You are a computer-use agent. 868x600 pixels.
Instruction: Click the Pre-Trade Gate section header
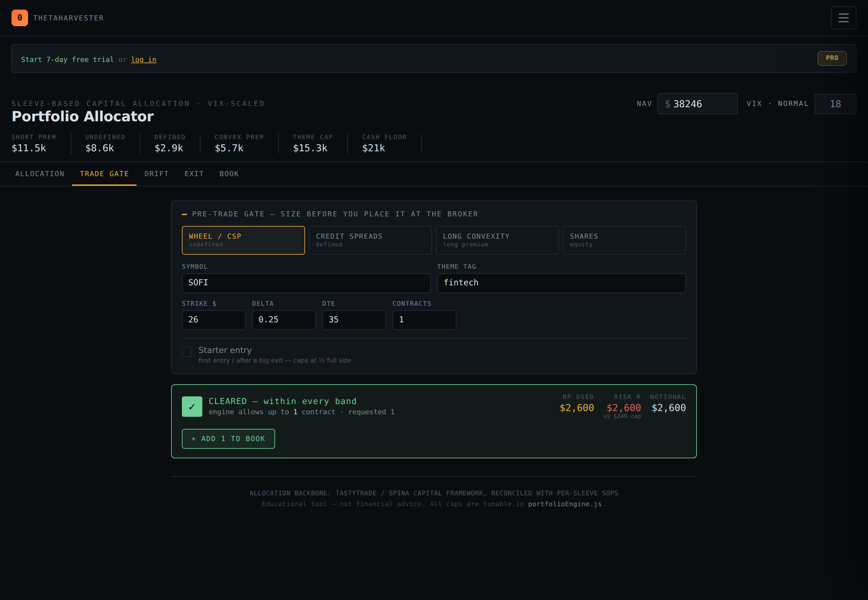[335, 214]
